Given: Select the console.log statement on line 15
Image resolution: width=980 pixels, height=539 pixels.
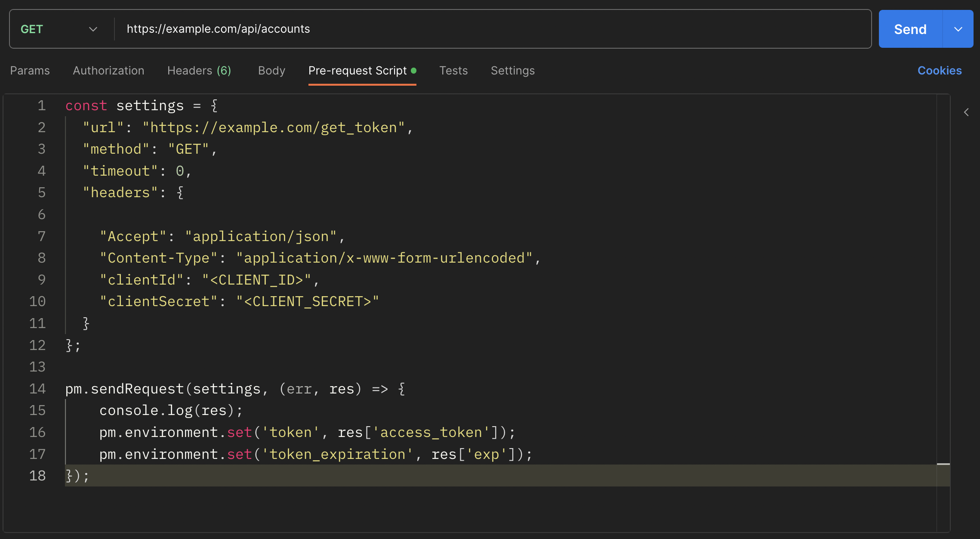Looking at the screenshot, I should click(x=170, y=410).
